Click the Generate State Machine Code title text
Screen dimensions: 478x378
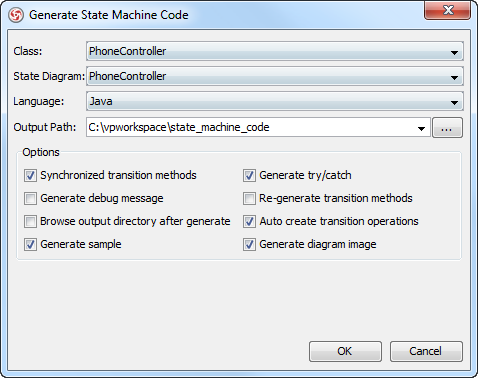pyautogui.click(x=109, y=15)
